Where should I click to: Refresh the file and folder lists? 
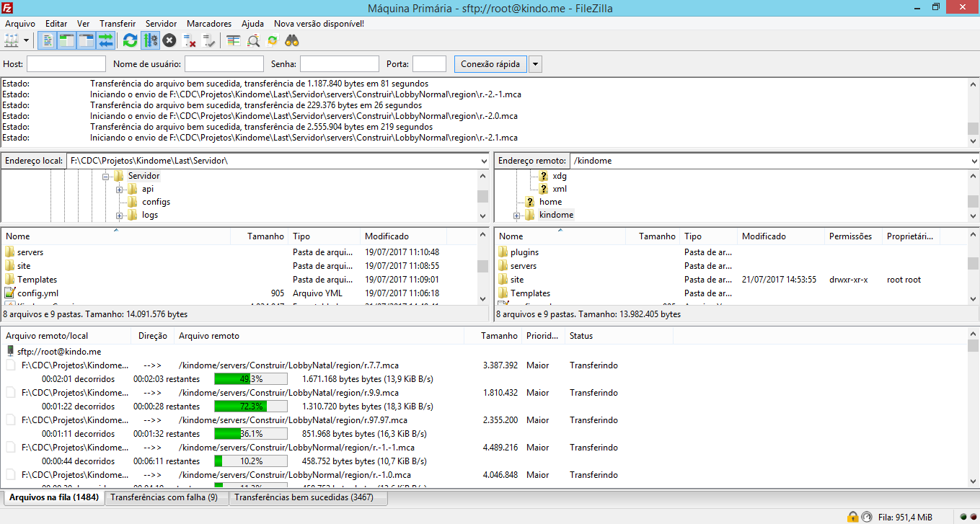click(x=130, y=40)
